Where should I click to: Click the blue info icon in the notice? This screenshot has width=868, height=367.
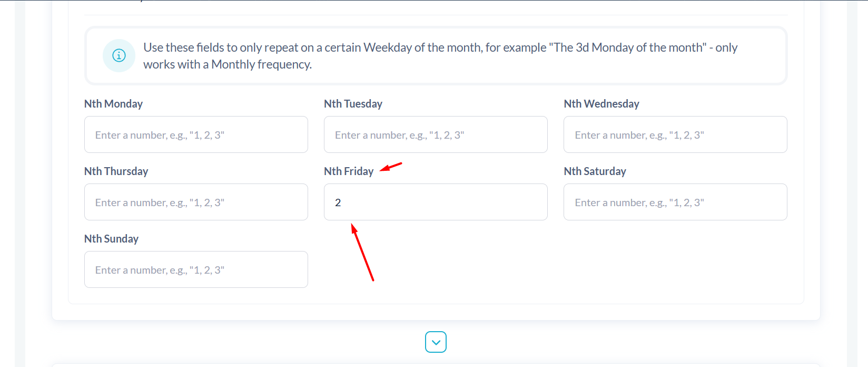[x=119, y=55]
